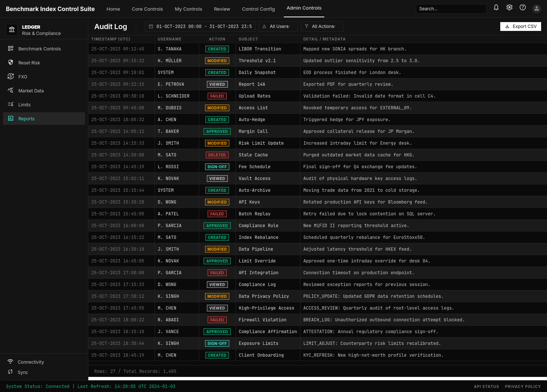Click MODIFIED badge for Threshold v2.1

(x=217, y=61)
